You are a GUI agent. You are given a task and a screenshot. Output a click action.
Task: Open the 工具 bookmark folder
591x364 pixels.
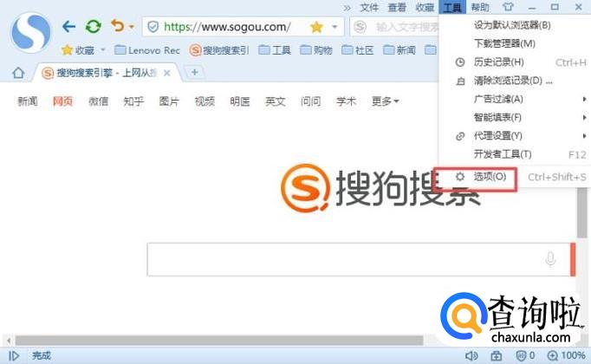point(275,50)
